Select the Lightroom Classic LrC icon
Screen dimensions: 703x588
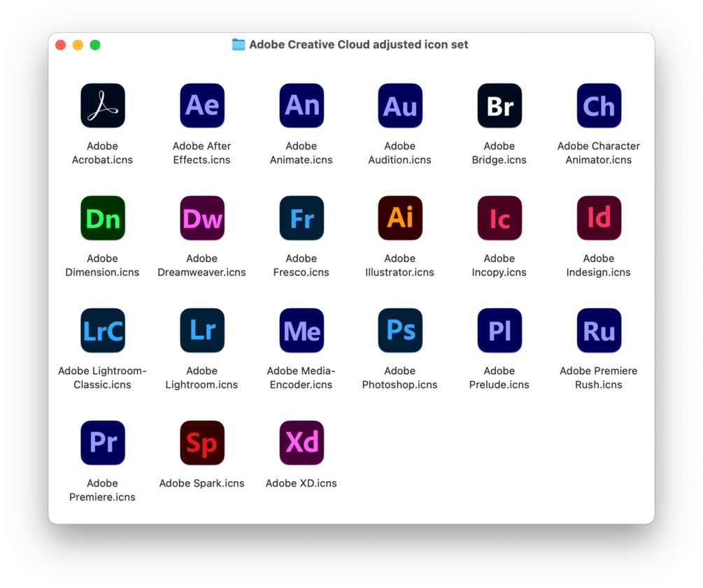[103, 330]
